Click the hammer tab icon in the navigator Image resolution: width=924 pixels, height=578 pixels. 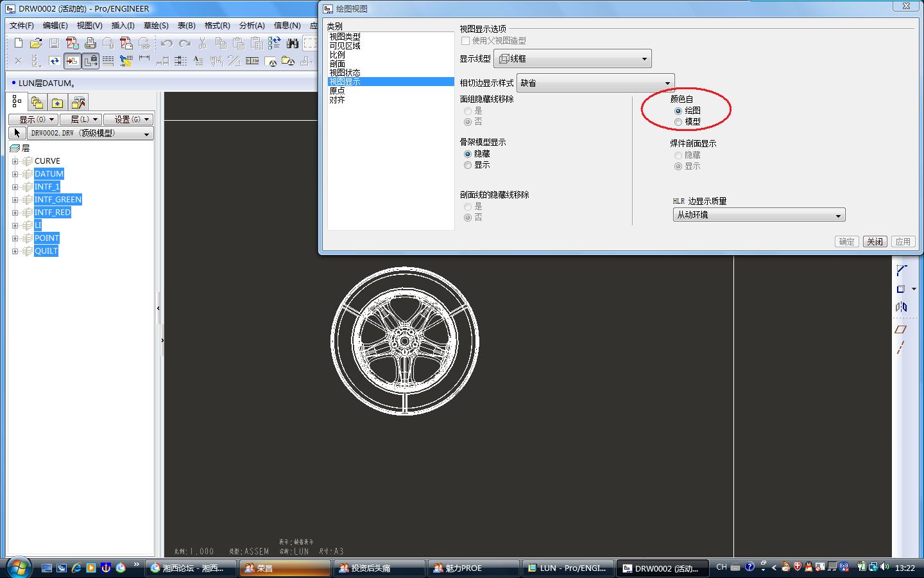[78, 102]
